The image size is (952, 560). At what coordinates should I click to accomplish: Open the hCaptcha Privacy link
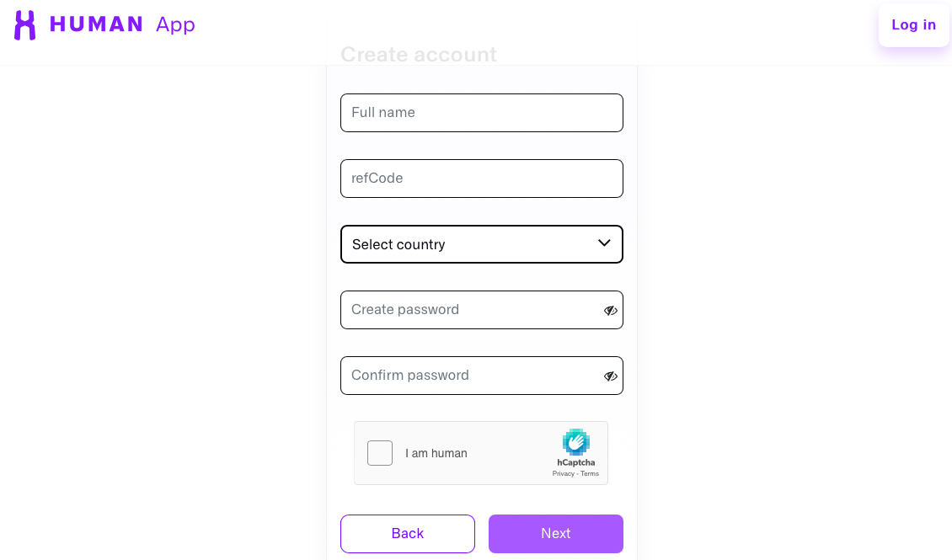coord(563,473)
